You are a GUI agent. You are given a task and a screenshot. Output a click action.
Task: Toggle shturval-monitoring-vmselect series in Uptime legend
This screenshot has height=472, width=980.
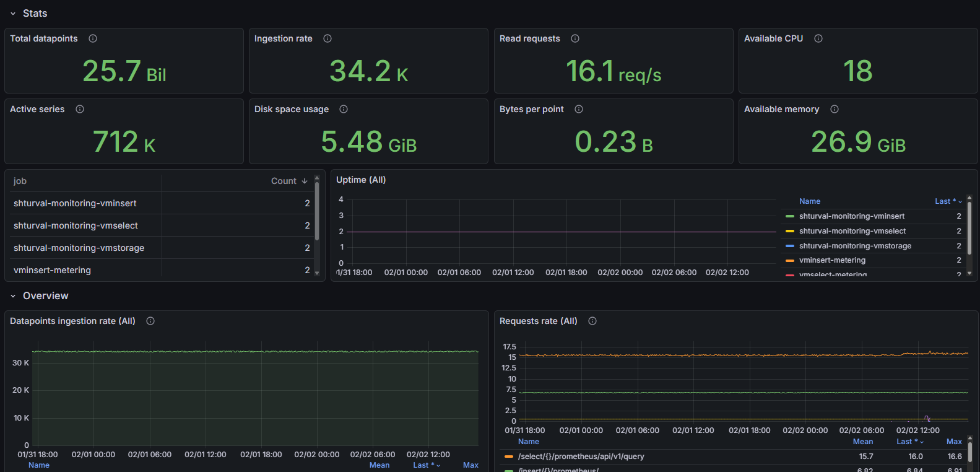point(852,231)
